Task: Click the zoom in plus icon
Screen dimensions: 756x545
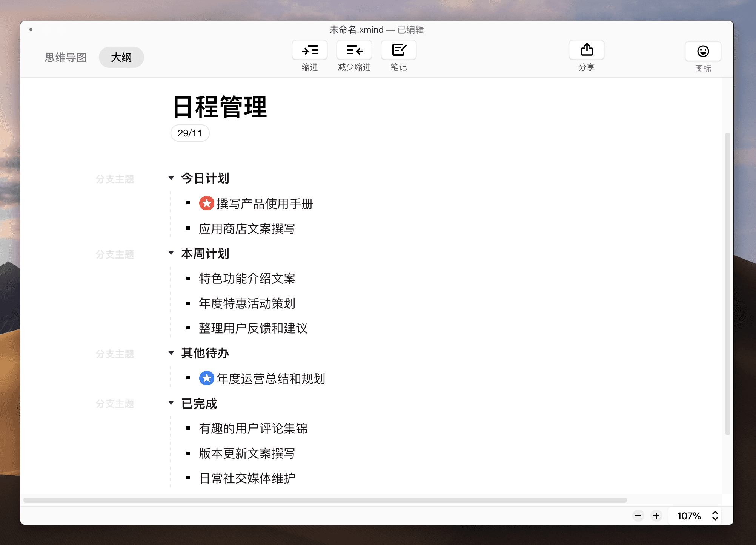Action: coord(656,516)
